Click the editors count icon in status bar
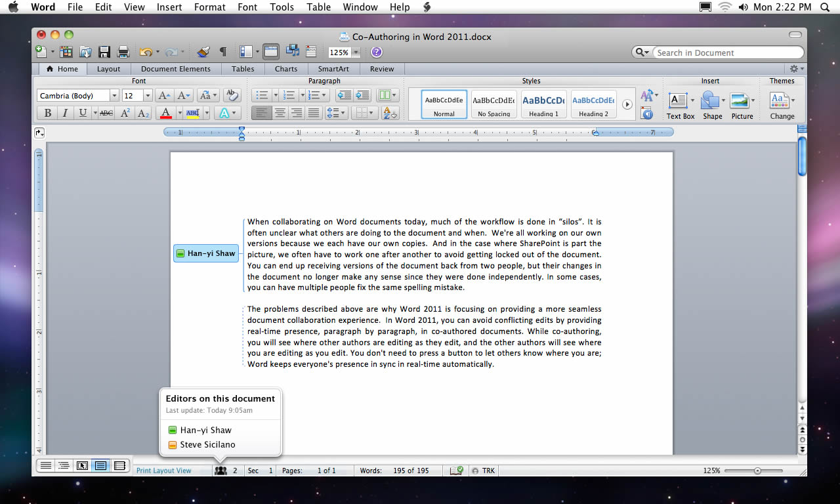This screenshot has width=840, height=504. point(221,471)
